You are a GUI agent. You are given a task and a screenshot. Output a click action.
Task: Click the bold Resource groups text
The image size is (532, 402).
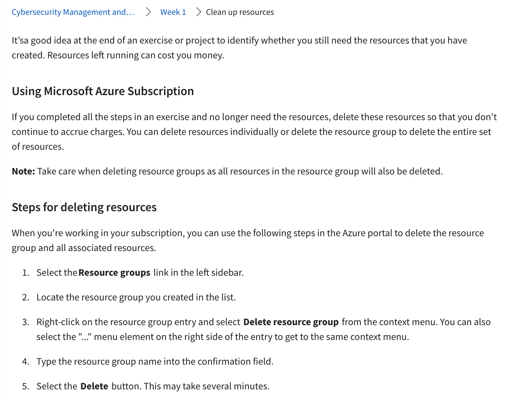point(114,273)
